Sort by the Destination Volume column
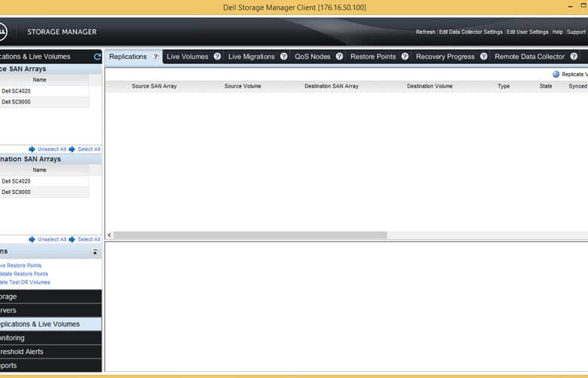 click(430, 86)
